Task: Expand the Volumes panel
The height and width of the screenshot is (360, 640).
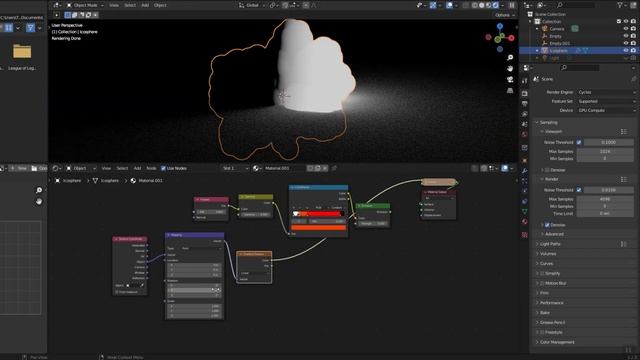Action: pyautogui.click(x=548, y=254)
